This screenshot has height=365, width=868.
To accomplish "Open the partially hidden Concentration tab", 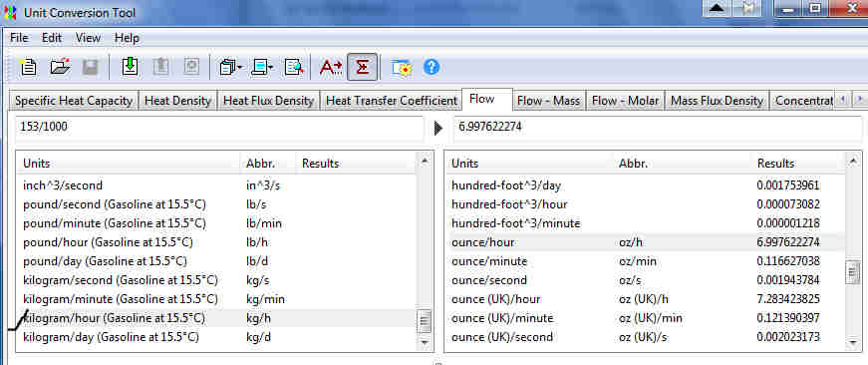I will coord(802,101).
